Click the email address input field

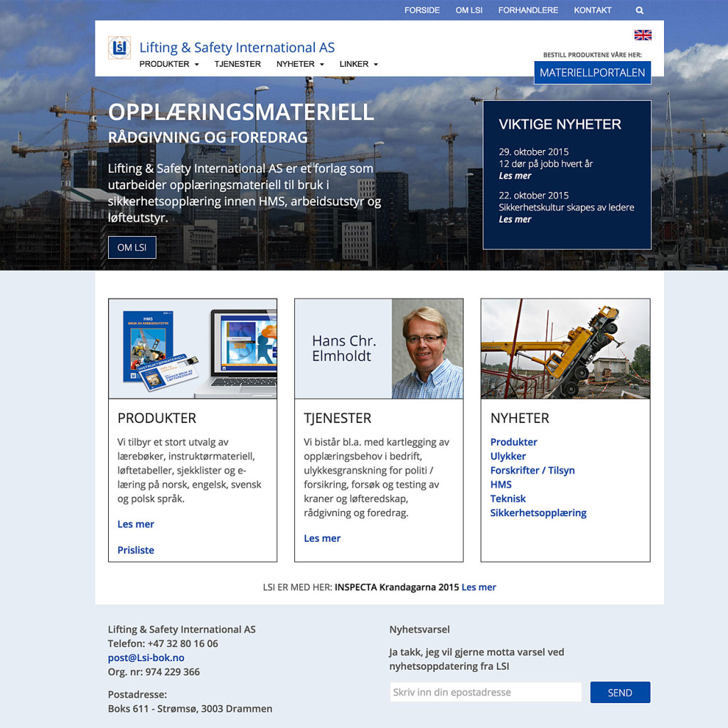pos(486,692)
